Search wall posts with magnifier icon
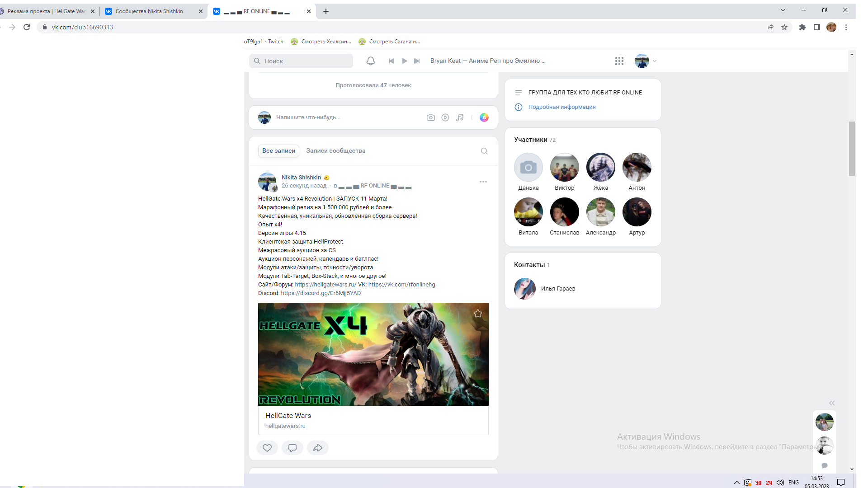 [x=484, y=151]
